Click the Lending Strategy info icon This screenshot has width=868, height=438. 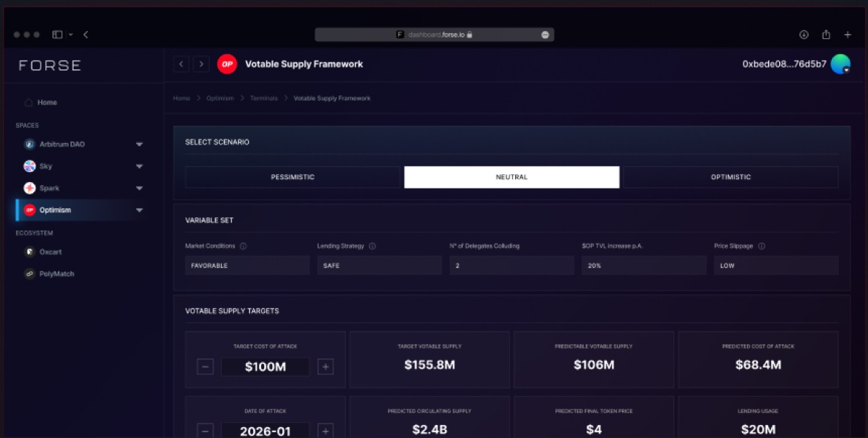(x=373, y=246)
